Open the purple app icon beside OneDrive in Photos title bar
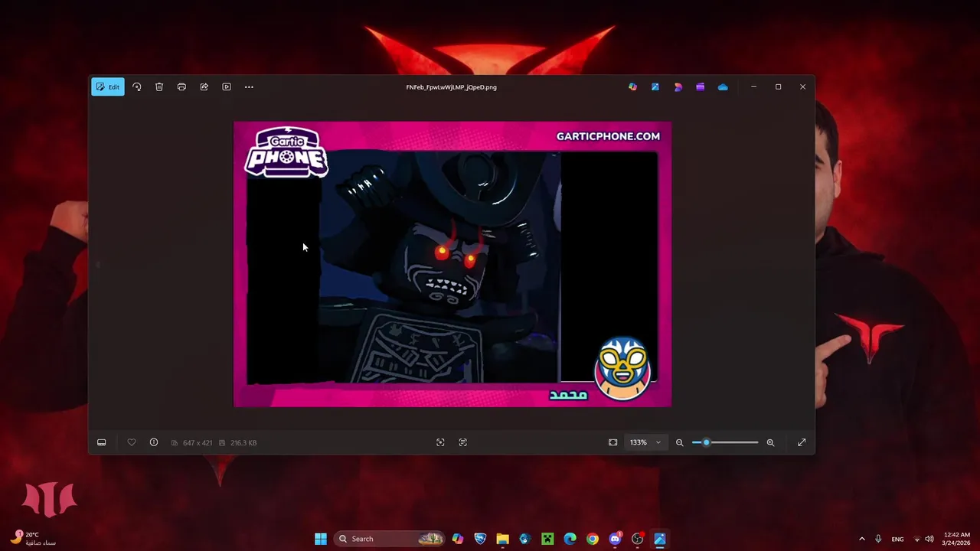The width and height of the screenshot is (980, 551). [700, 86]
